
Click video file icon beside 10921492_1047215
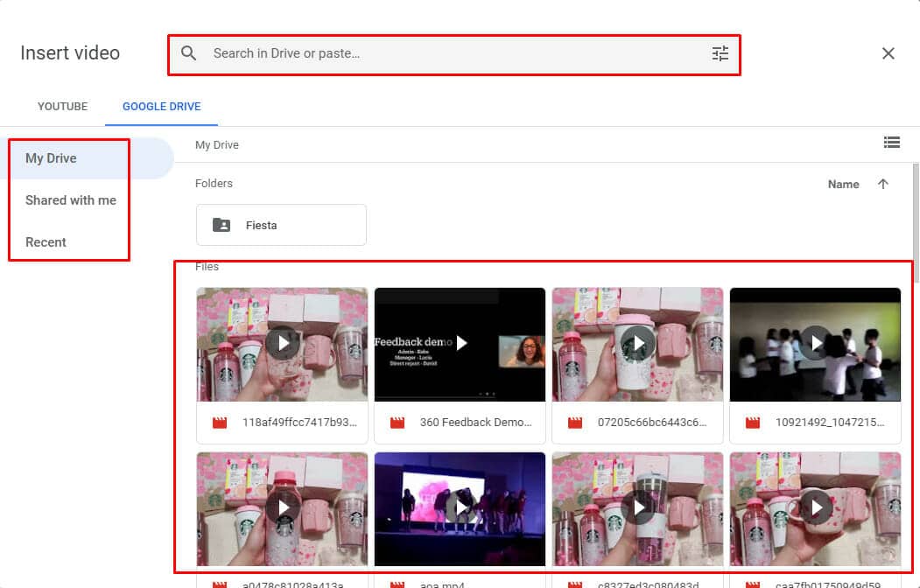click(x=752, y=423)
